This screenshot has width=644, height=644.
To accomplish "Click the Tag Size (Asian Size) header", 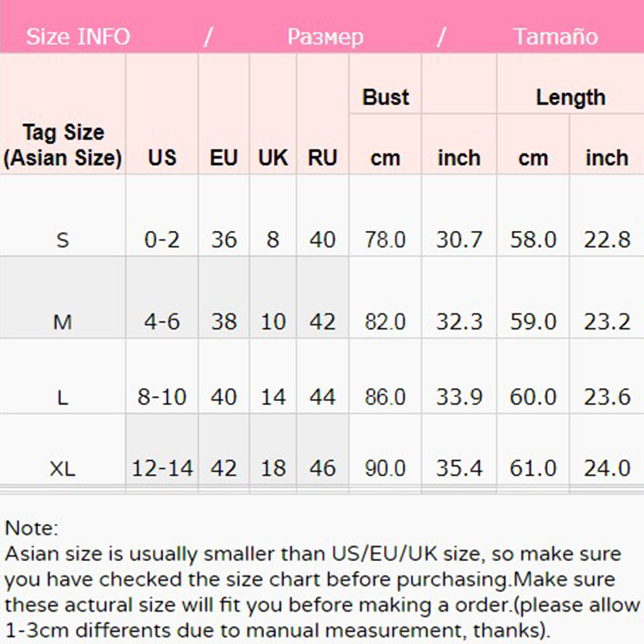I will [x=62, y=145].
